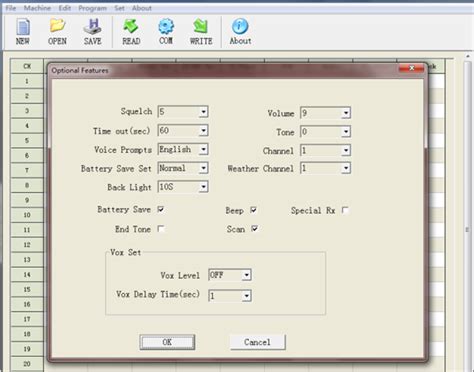Confirm settings with the OK button
Screen dimensions: 474x372
[x=167, y=342]
